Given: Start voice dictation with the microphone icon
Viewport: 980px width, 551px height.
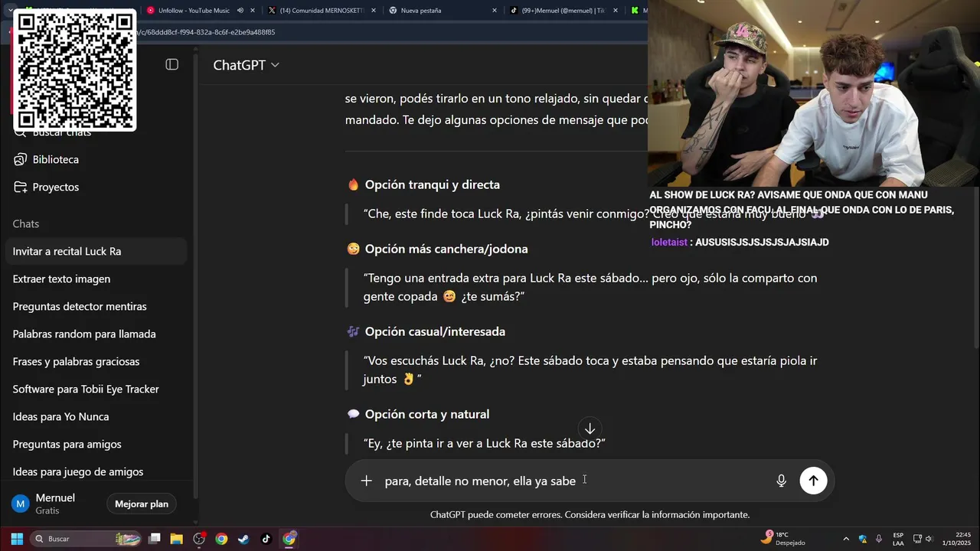Looking at the screenshot, I should pos(781,481).
